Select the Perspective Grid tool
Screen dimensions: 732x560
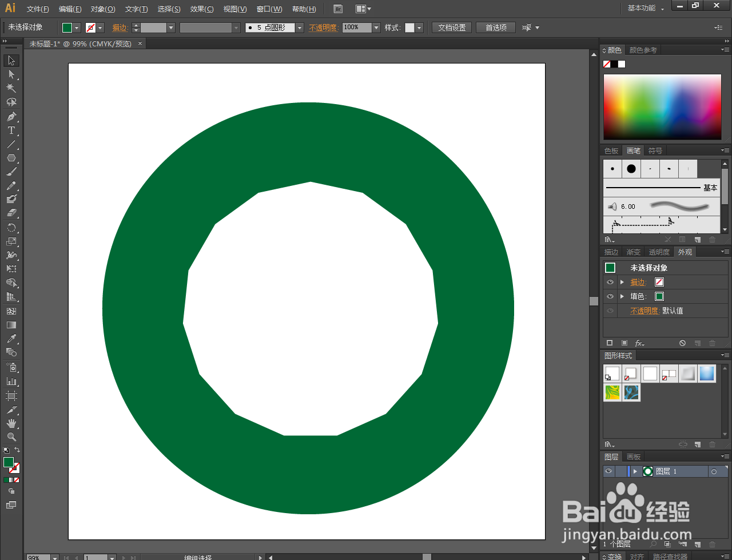click(x=11, y=297)
